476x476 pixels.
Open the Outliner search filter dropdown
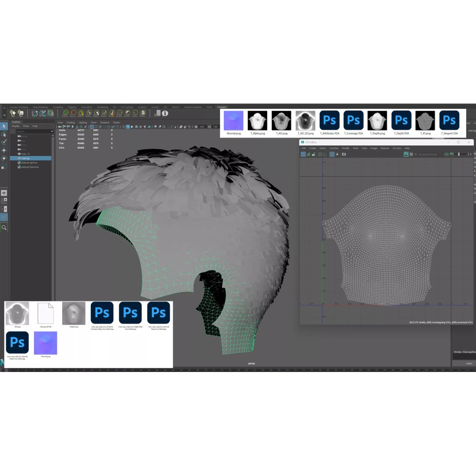coord(52,131)
